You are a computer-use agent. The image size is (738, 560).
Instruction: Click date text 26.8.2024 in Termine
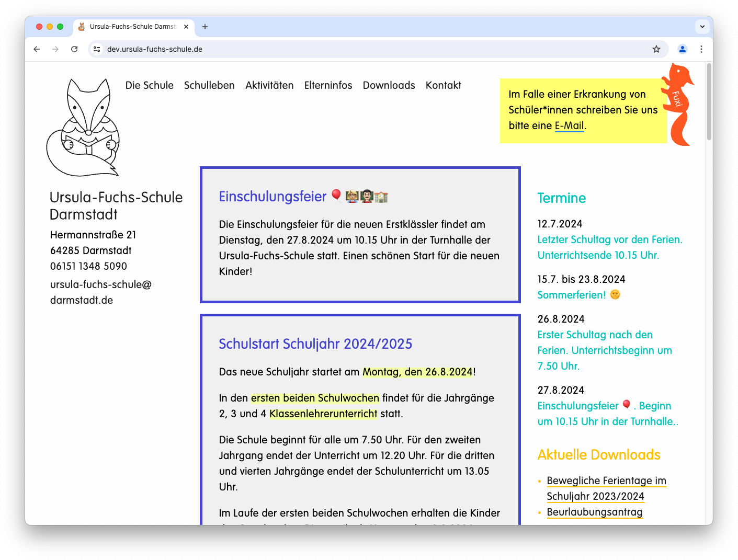coord(561,319)
